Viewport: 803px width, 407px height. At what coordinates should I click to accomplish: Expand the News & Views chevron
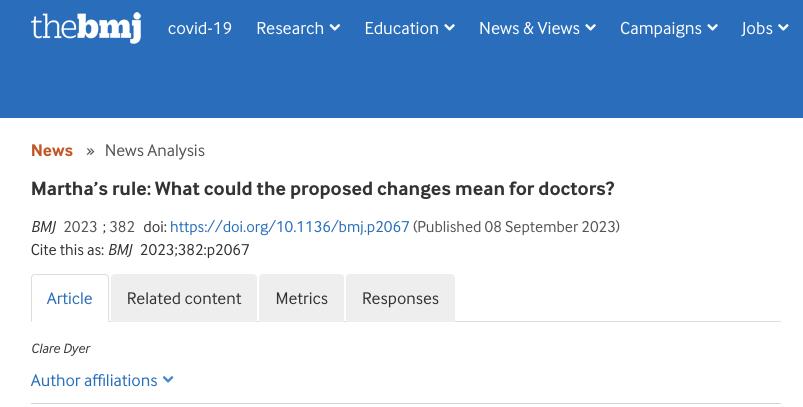590,28
